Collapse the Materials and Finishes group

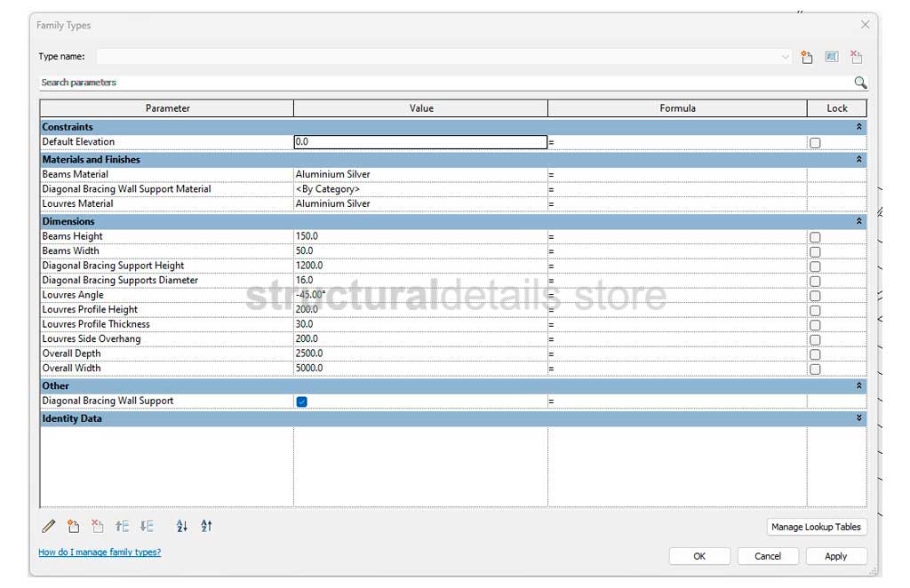point(858,160)
